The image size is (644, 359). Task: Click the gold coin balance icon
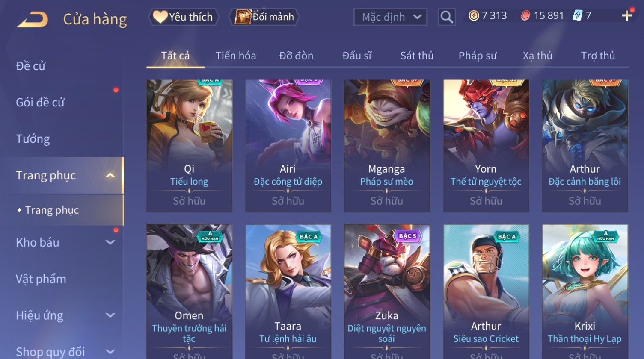tap(473, 16)
